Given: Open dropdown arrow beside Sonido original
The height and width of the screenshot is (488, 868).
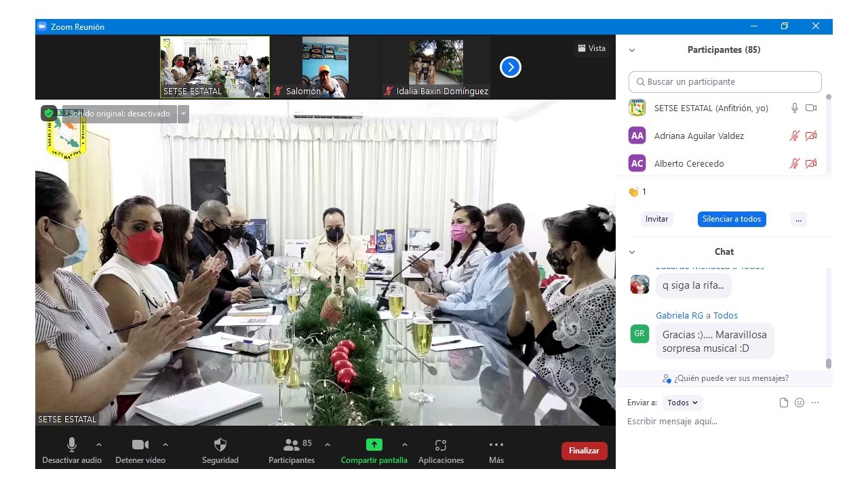Looking at the screenshot, I should [x=183, y=114].
